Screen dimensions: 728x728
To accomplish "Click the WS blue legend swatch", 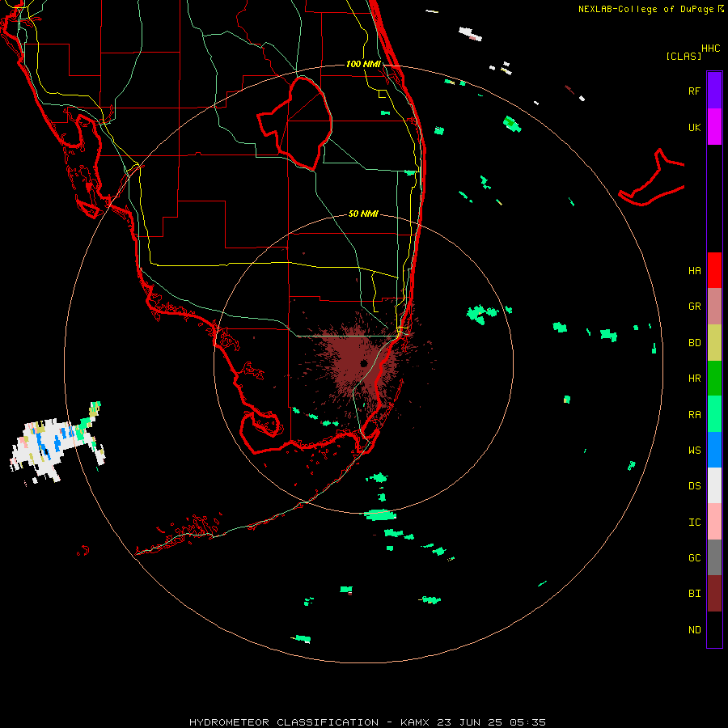I will (x=714, y=450).
